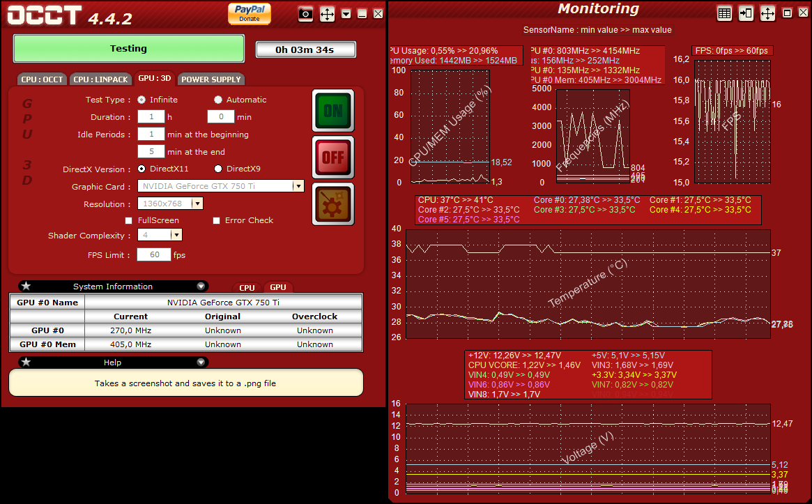Click the +12V: 12,26V >> 12,47V legend entry
This screenshot has width=812, height=504.
515,356
